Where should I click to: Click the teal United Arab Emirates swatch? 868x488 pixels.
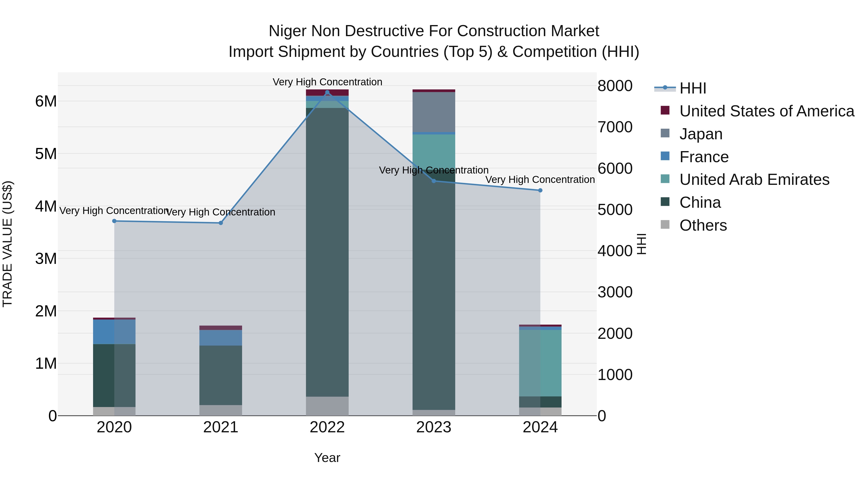[665, 179]
